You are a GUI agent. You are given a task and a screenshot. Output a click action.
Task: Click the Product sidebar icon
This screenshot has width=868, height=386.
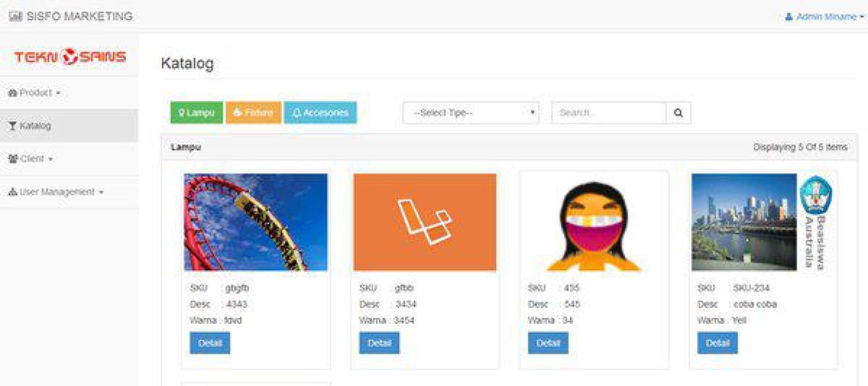pyautogui.click(x=13, y=93)
